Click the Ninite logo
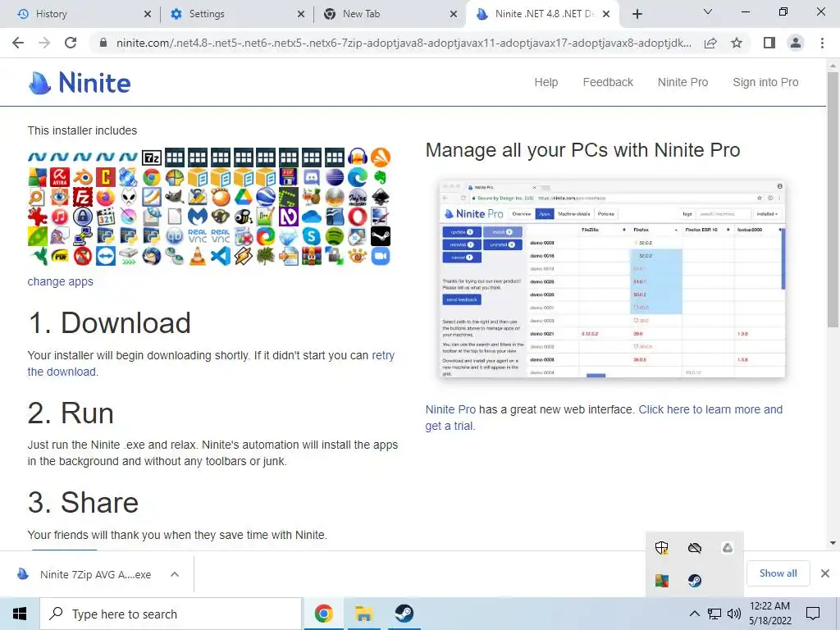 (x=80, y=83)
